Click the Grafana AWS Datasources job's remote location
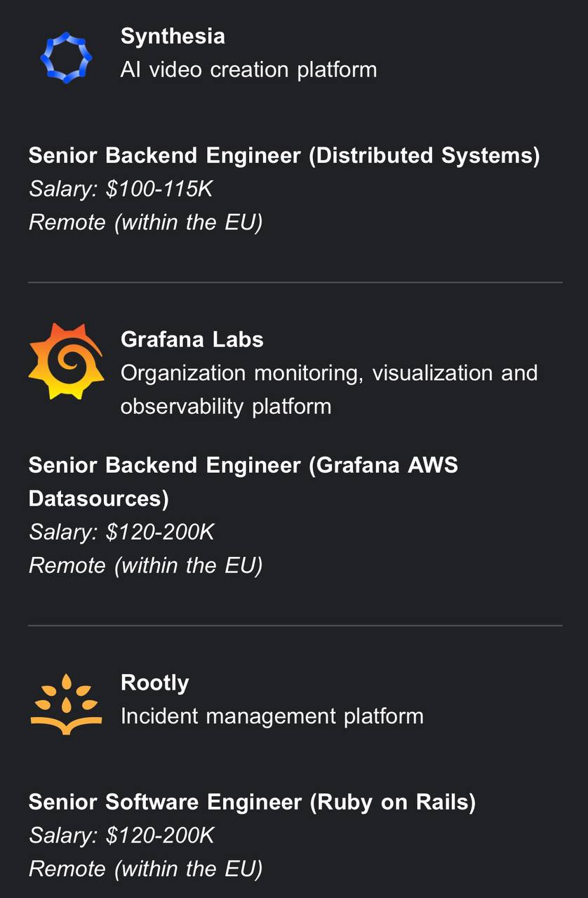The image size is (588, 898). (x=145, y=565)
